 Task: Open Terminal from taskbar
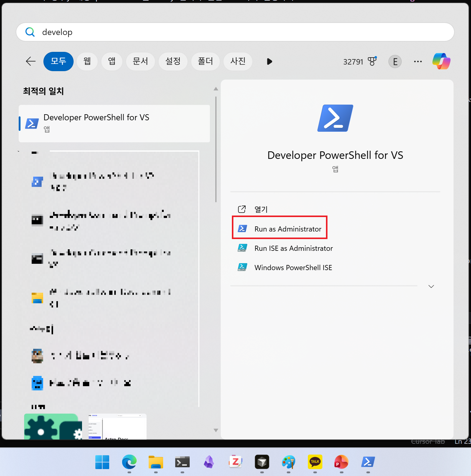[182, 462]
